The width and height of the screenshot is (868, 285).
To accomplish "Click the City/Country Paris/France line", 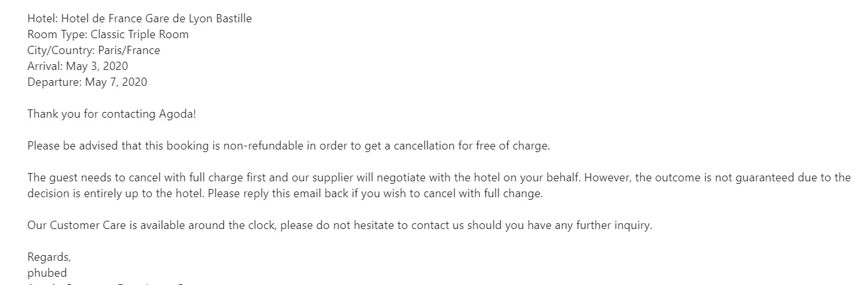I will click(x=94, y=50).
